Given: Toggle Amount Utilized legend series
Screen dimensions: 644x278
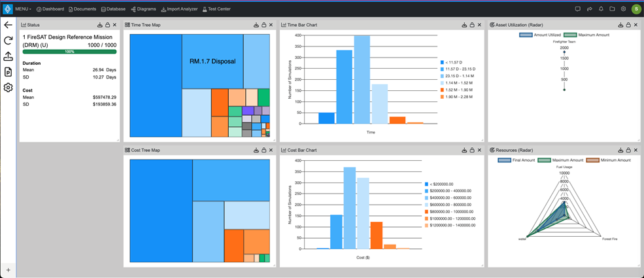Looking at the screenshot, I should coord(539,35).
